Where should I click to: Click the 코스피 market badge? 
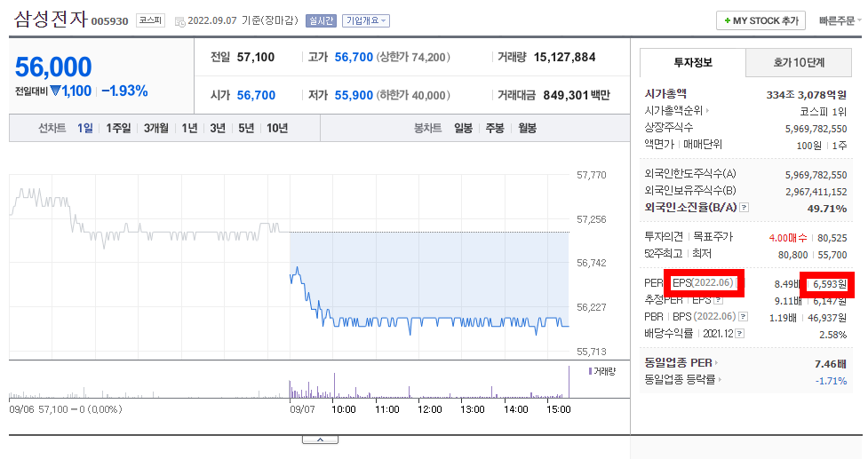click(x=150, y=20)
